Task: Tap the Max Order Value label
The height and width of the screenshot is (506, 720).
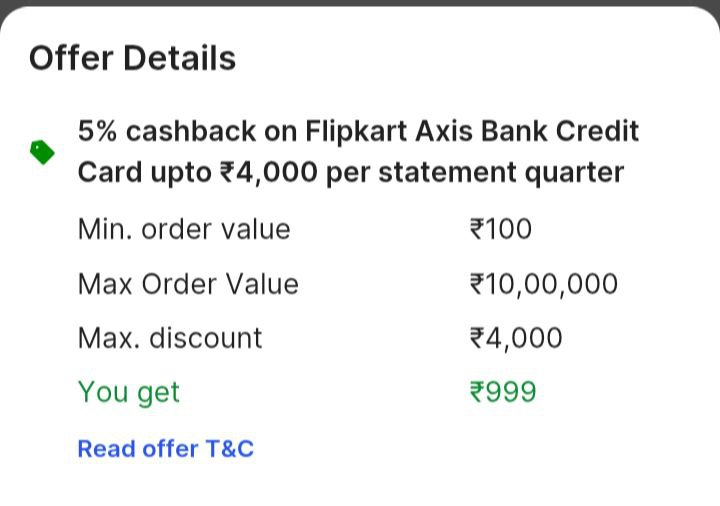Action: pos(188,284)
